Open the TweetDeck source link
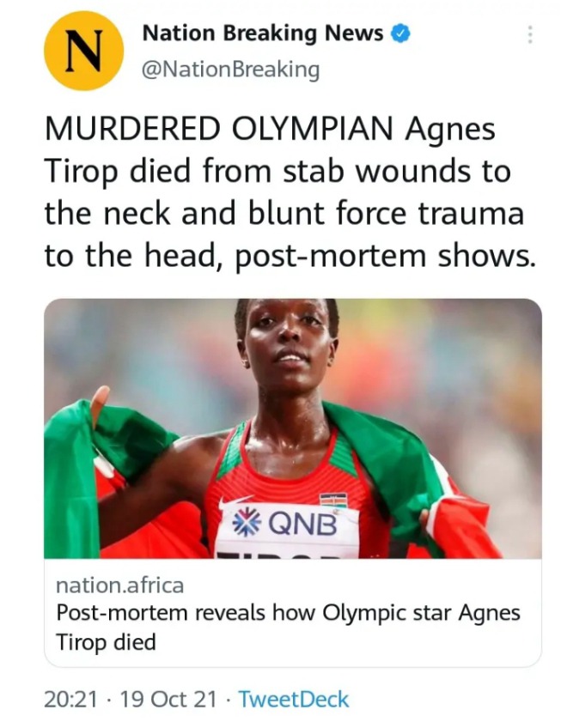Image resolution: width=561 pixels, height=728 pixels. [x=294, y=699]
